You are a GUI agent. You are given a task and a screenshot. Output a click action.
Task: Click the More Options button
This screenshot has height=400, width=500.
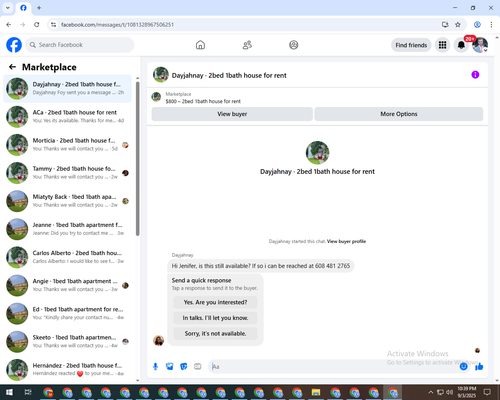point(399,114)
